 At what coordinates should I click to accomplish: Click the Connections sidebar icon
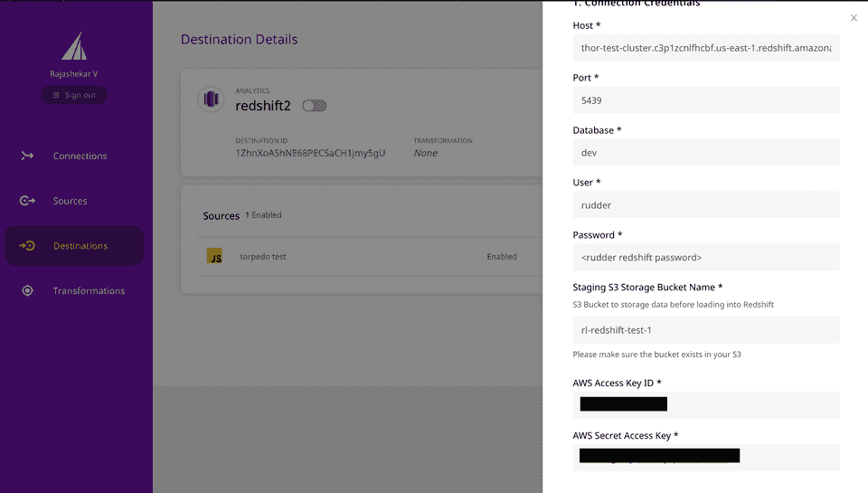click(27, 156)
